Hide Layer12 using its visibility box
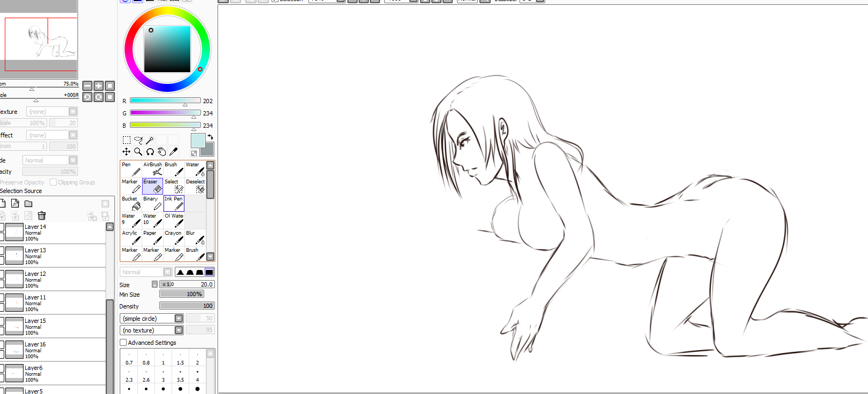The height and width of the screenshot is (394, 868). (2, 275)
